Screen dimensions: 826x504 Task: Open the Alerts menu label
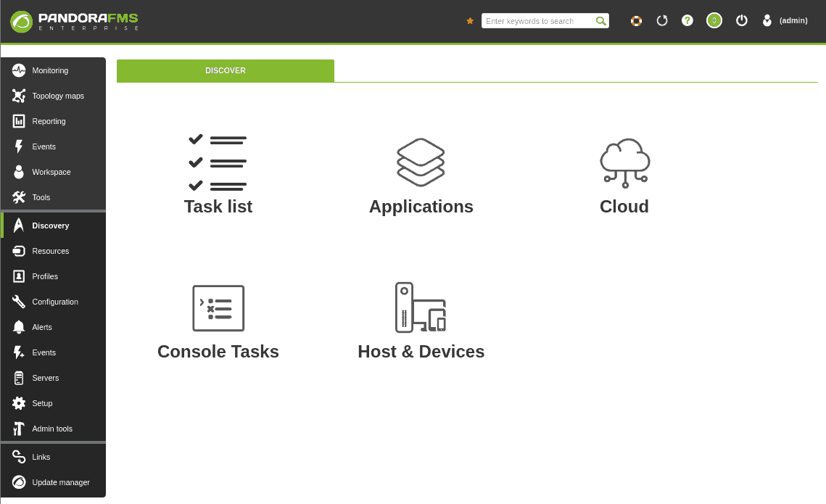(x=42, y=327)
